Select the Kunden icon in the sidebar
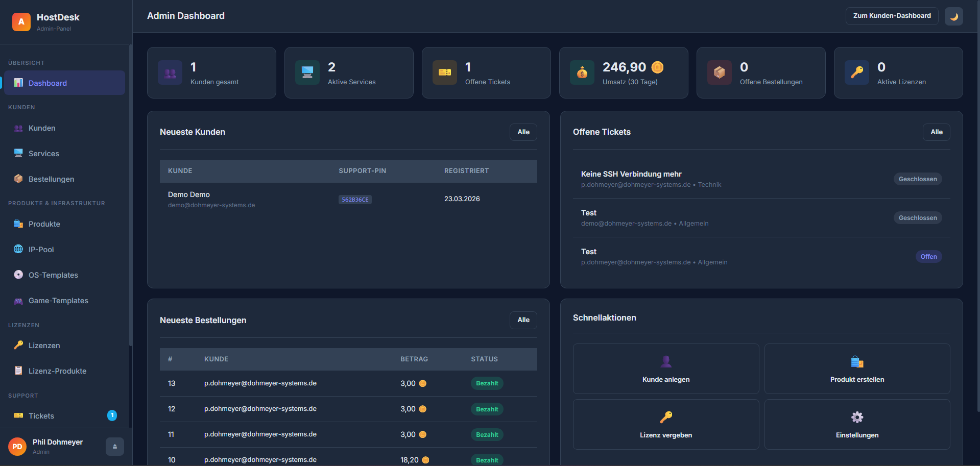This screenshot has height=466, width=980. tap(18, 128)
